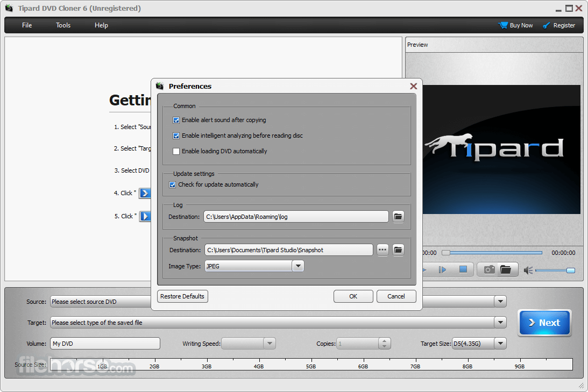
Task: Click the Snapshot destination path field
Action: [x=289, y=250]
